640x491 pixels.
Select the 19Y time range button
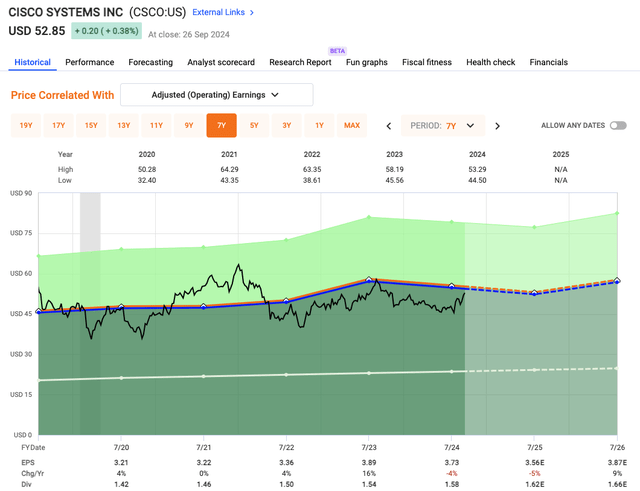coord(26,126)
